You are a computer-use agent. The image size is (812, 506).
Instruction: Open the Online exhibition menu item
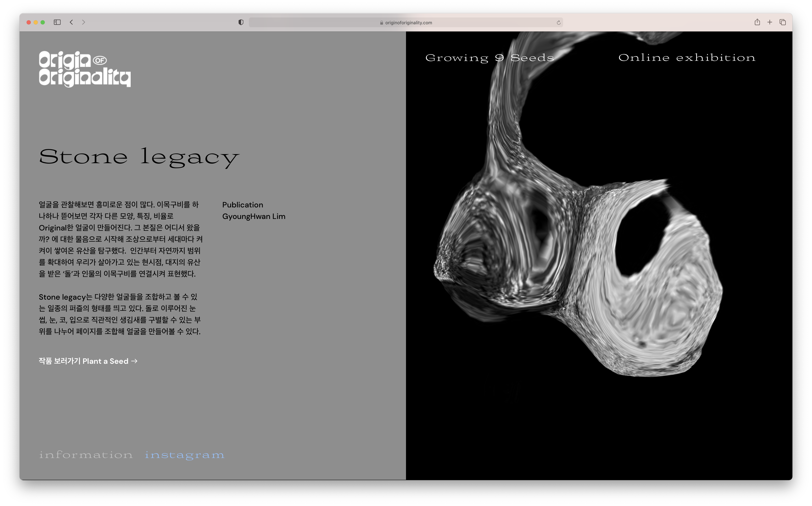coord(687,57)
